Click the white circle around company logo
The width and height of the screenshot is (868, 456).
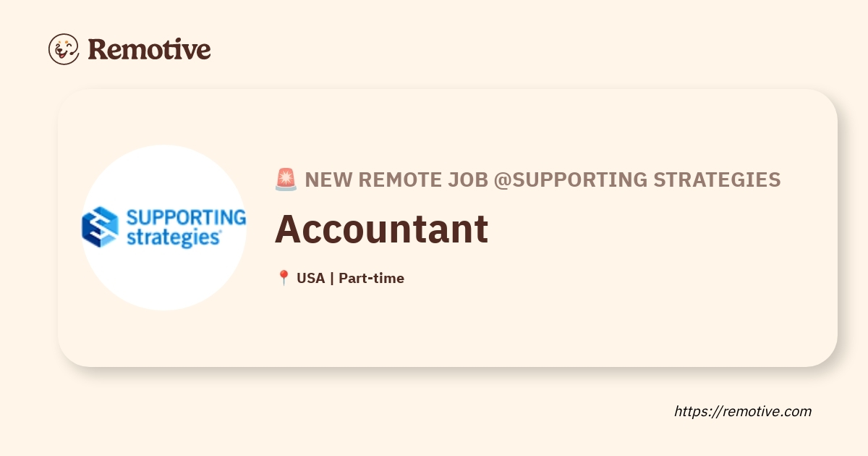tap(164, 282)
